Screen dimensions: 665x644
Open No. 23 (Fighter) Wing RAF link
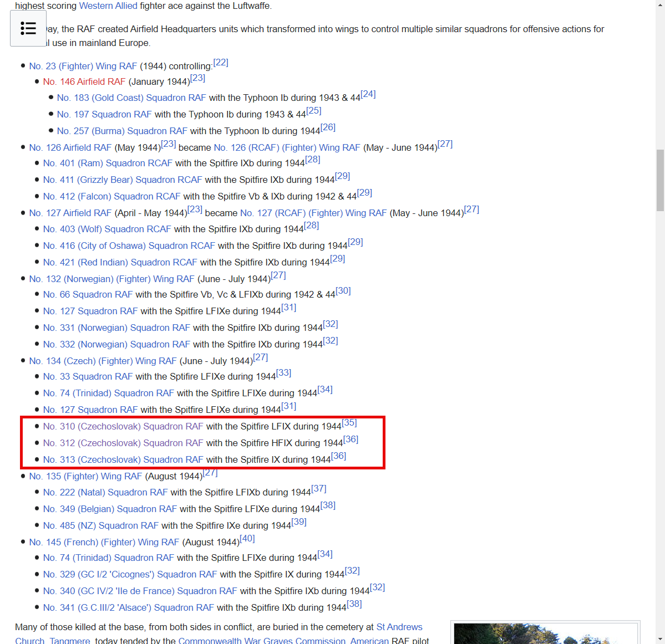pyautogui.click(x=83, y=67)
